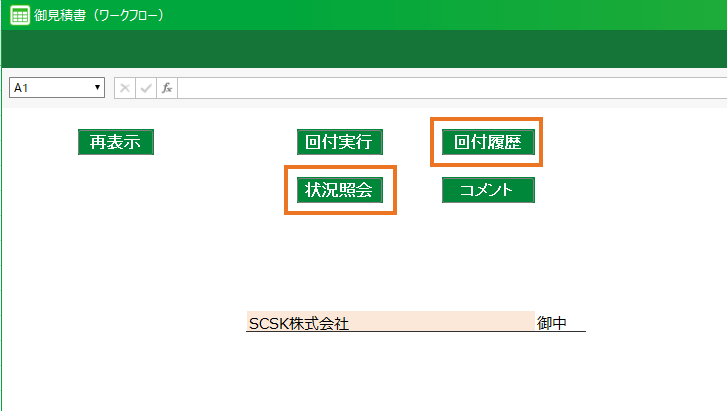Viewport: 727px width, 411px height.
Task: Open Insert Function via fx icon
Action: pos(167,88)
